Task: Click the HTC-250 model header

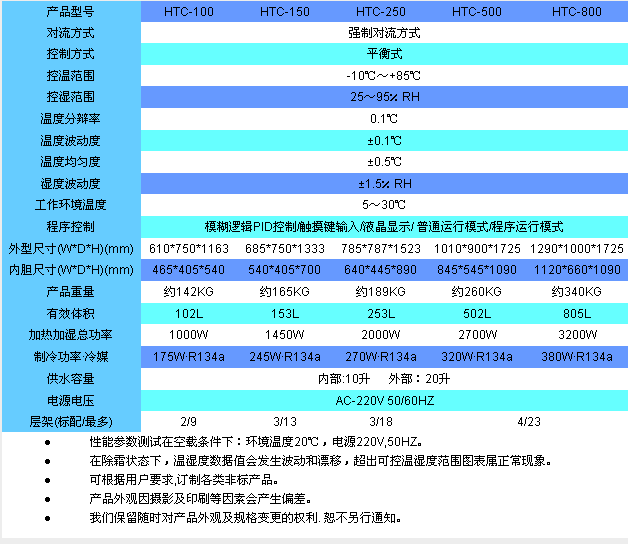Action: pyautogui.click(x=381, y=11)
